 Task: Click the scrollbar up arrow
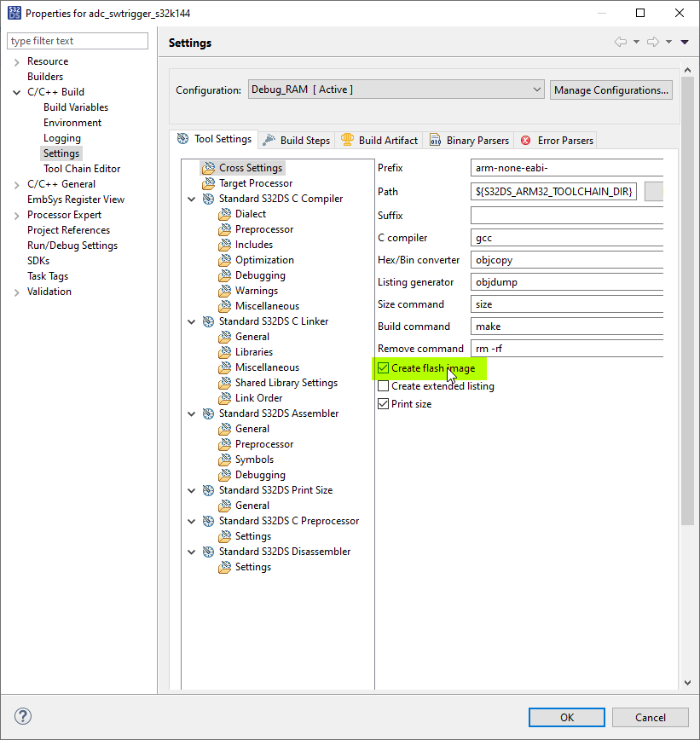coord(687,70)
